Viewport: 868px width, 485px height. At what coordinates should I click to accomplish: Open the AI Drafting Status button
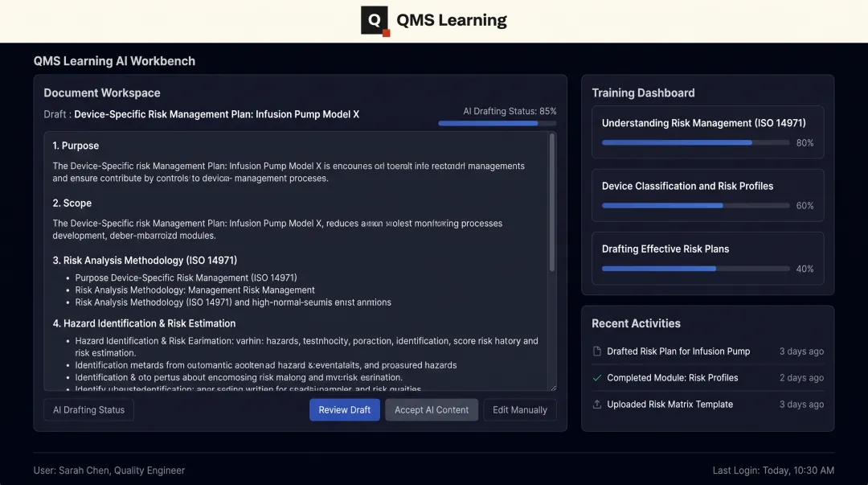pyautogui.click(x=88, y=409)
